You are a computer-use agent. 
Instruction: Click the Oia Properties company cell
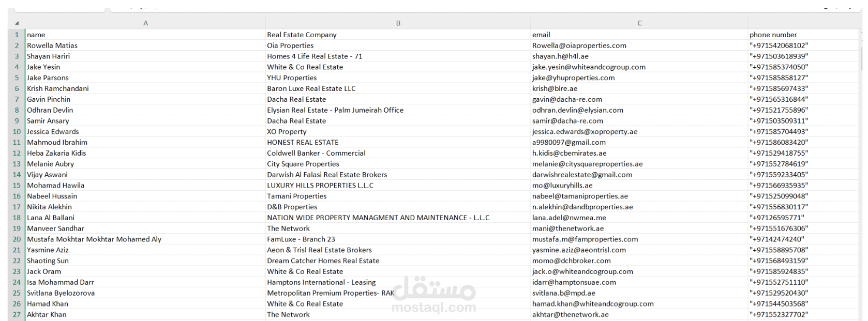[398, 45]
